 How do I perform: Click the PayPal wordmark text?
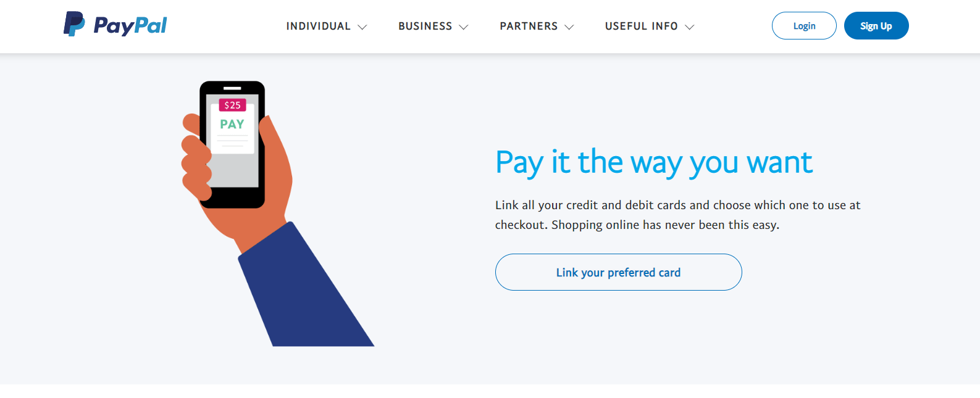pos(130,25)
